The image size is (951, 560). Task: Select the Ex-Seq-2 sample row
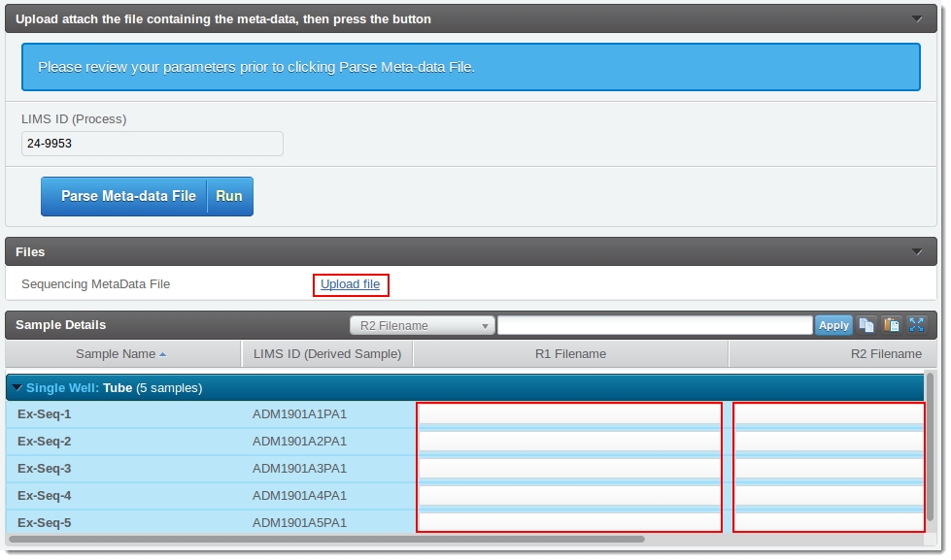click(126, 442)
